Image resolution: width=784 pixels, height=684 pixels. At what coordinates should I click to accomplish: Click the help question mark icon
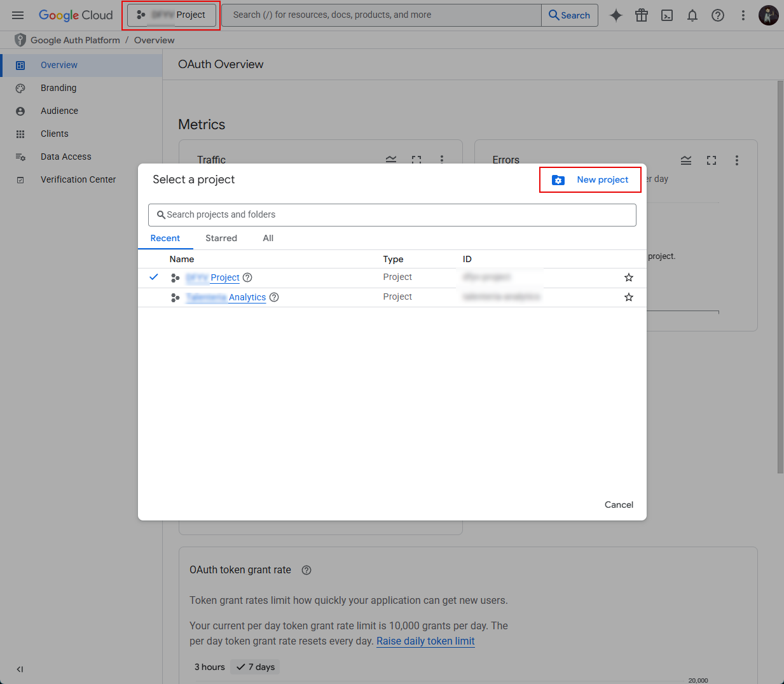(x=717, y=15)
